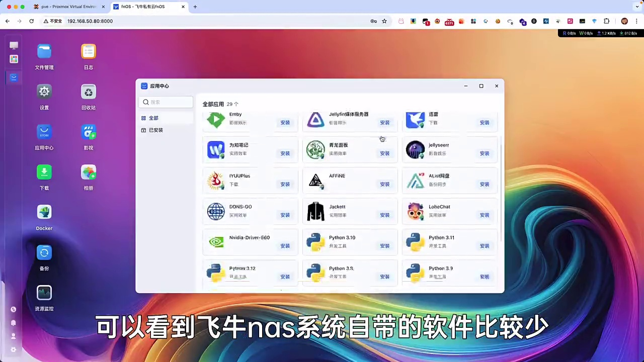Image resolution: width=644 pixels, height=362 pixels.
Task: Install Python 3.10
Action: click(385, 246)
